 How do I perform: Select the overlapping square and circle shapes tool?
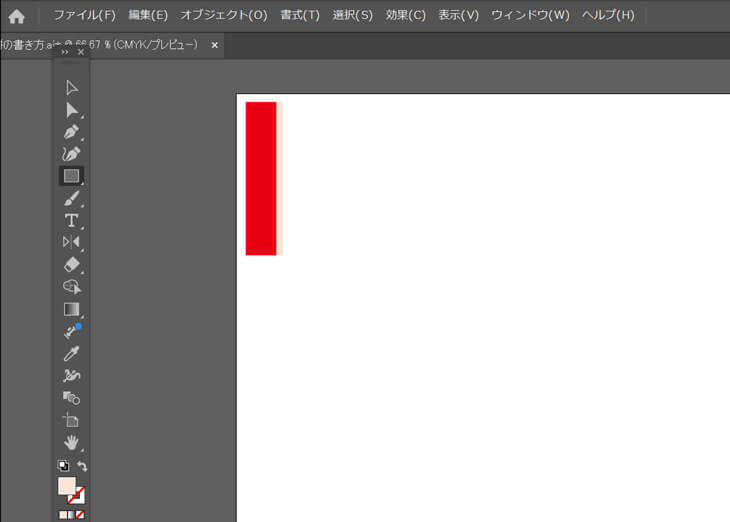[x=71, y=398]
